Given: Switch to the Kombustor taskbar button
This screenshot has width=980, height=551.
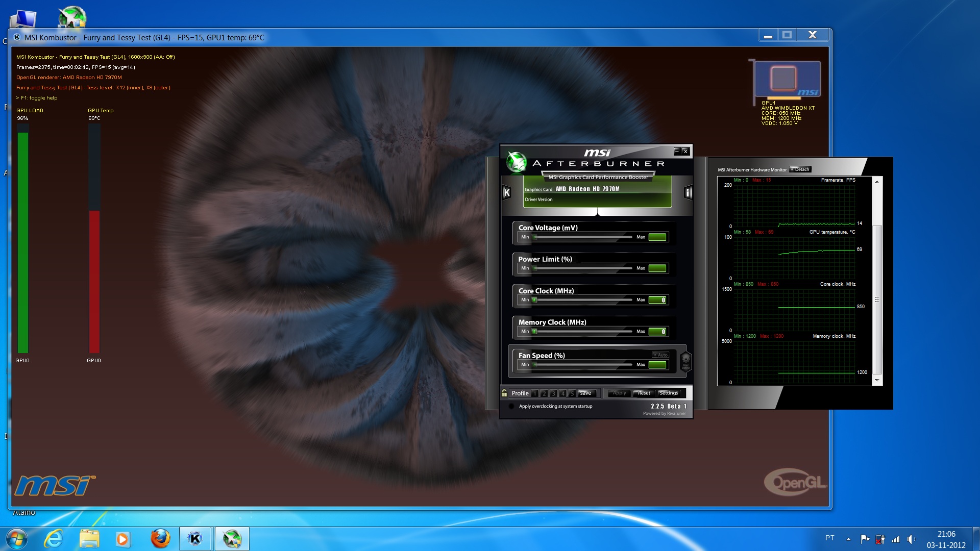Looking at the screenshot, I should coord(195,539).
